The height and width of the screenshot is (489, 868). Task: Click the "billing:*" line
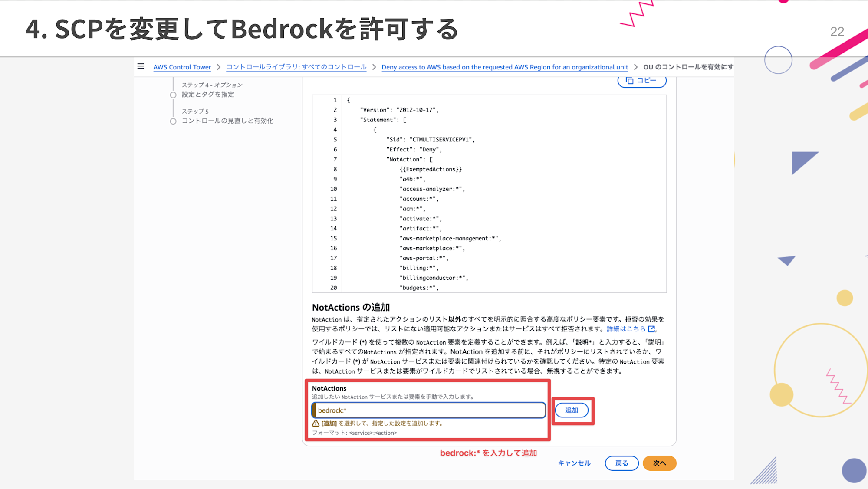419,268
